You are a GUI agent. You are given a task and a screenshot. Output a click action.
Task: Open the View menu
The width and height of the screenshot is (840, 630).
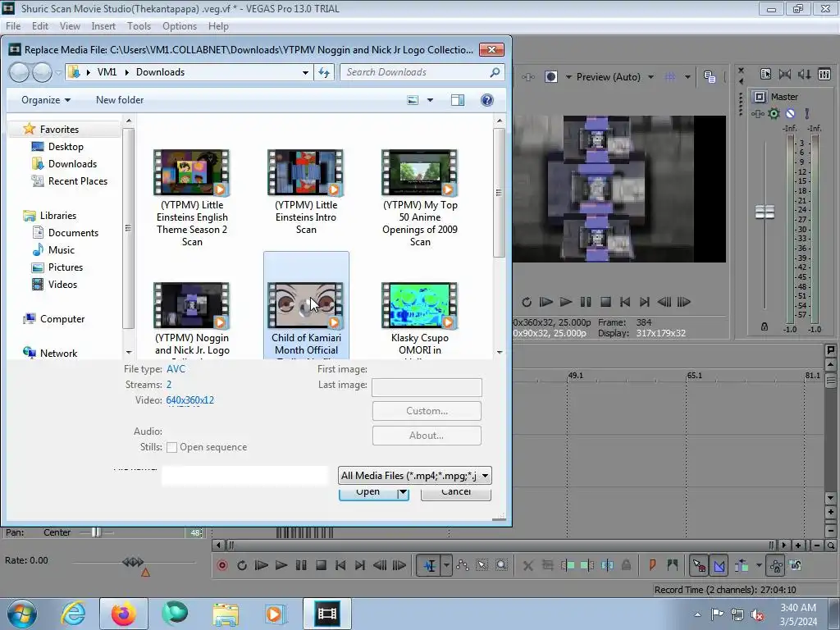[70, 25]
